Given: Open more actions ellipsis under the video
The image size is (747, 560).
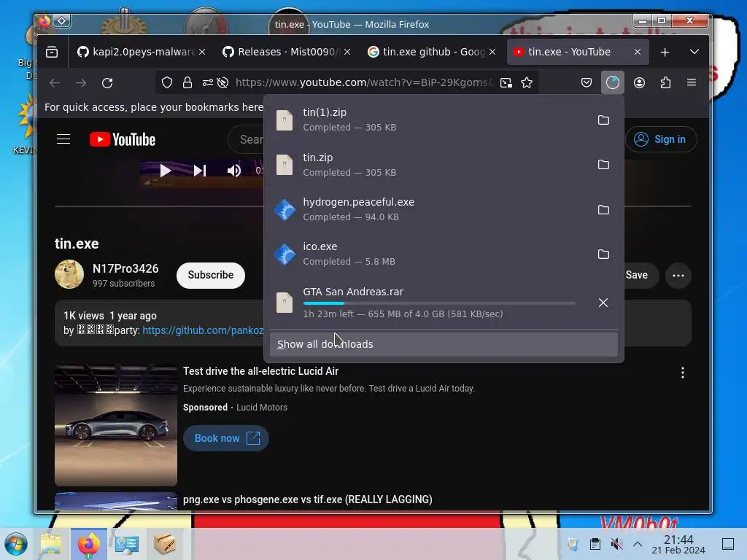Looking at the screenshot, I should click(x=678, y=275).
